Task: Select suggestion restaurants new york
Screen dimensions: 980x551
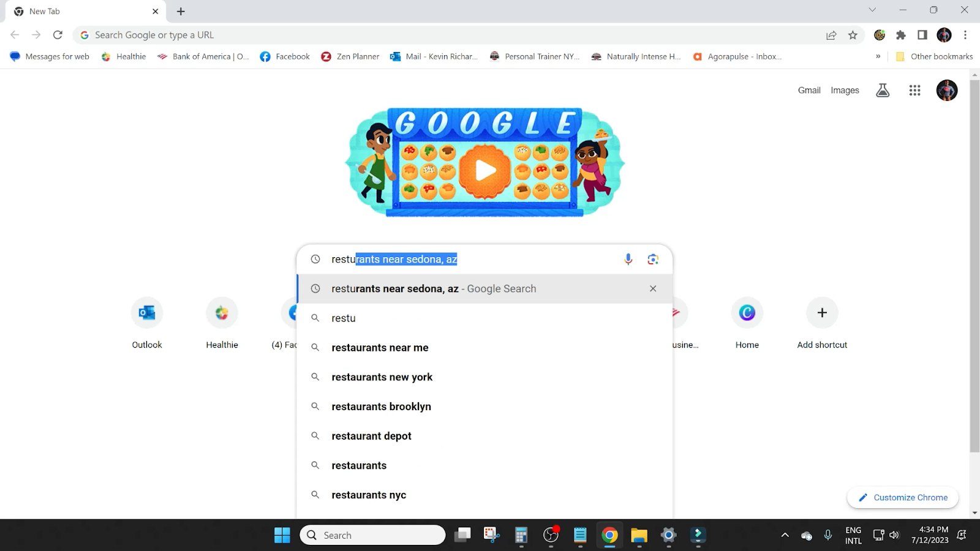Action: (484, 377)
